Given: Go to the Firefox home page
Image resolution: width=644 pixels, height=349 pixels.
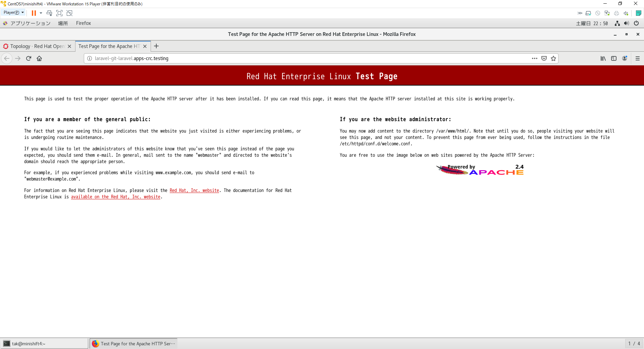Looking at the screenshot, I should (x=39, y=58).
